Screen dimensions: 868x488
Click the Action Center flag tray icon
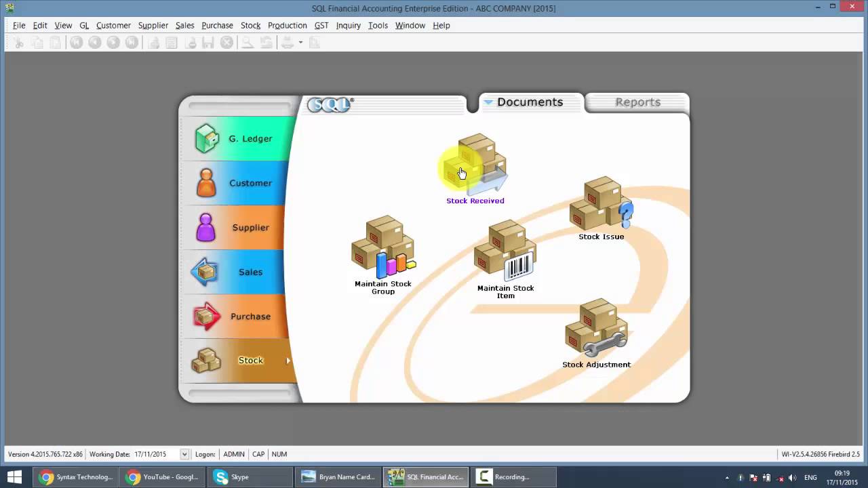[753, 477]
